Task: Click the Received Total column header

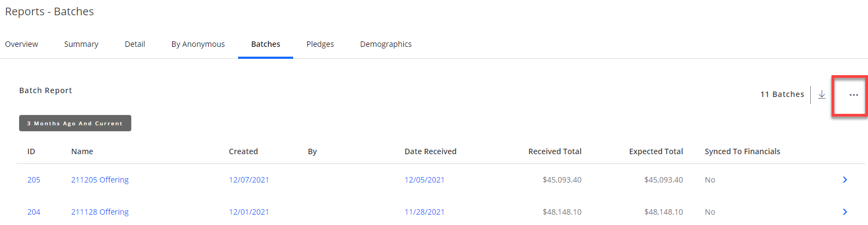Action: pos(555,151)
